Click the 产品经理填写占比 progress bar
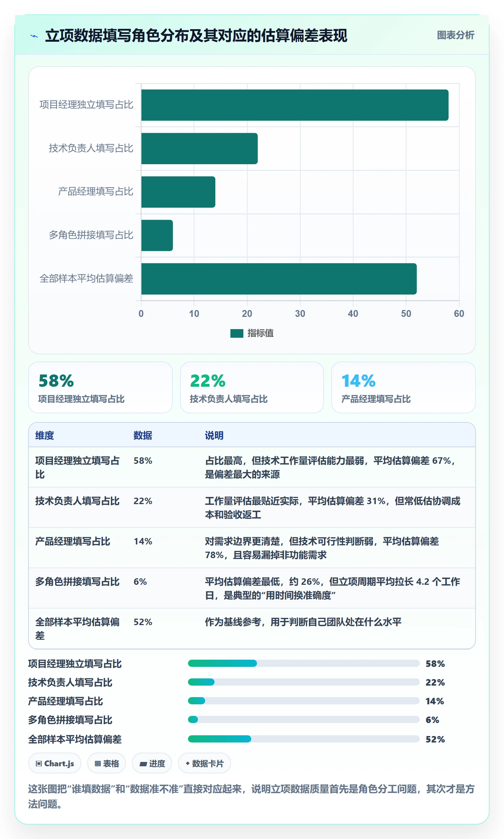The image size is (504, 839). 304,701
